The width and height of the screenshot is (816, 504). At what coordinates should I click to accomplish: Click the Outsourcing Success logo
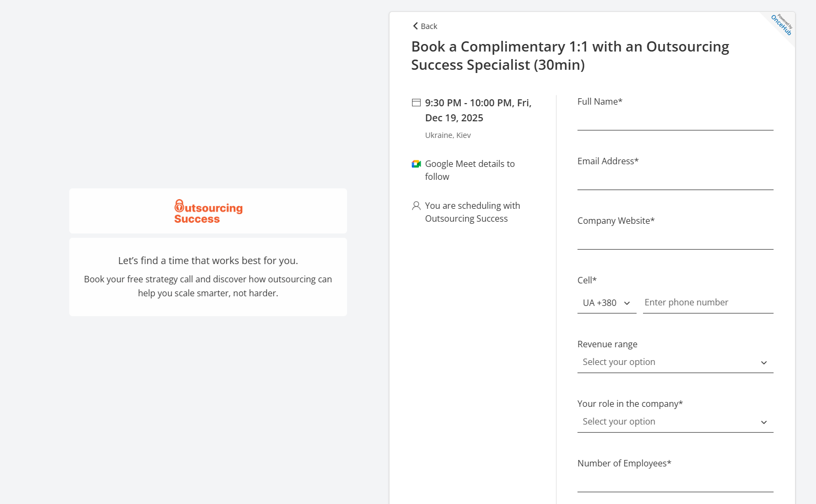[208, 211]
